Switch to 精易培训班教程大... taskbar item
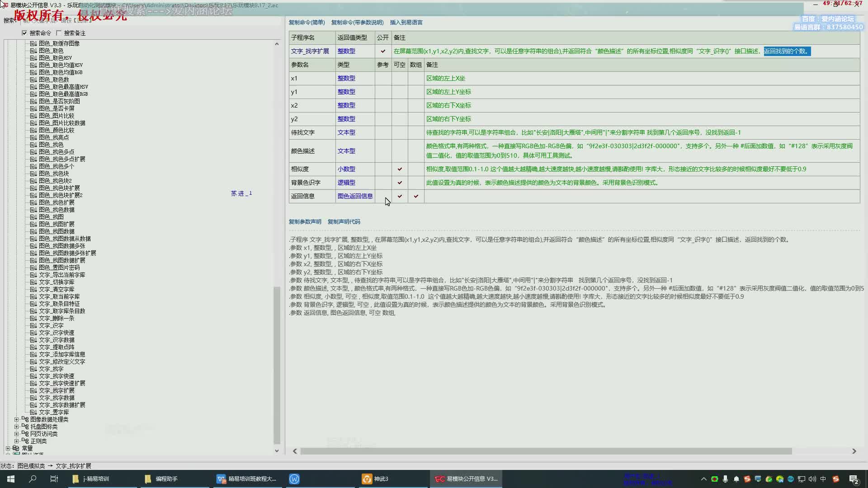Image resolution: width=868 pixels, height=488 pixels. tap(247, 479)
